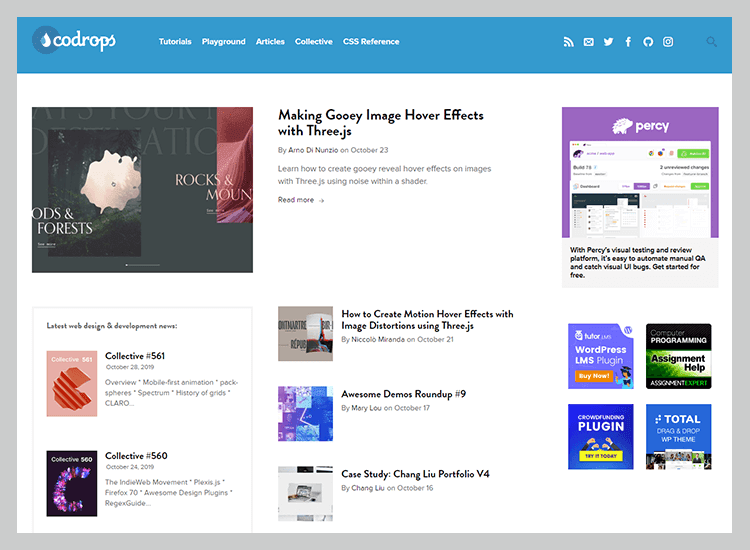The height and width of the screenshot is (550, 750).
Task: Open the Playground menu item
Action: (223, 42)
